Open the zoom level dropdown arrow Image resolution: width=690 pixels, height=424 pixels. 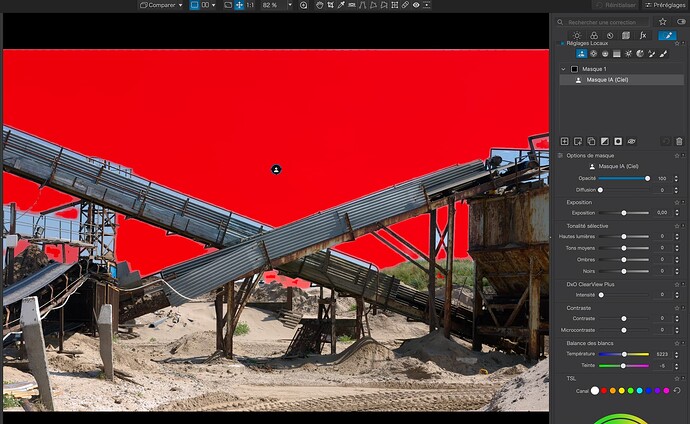pos(290,5)
